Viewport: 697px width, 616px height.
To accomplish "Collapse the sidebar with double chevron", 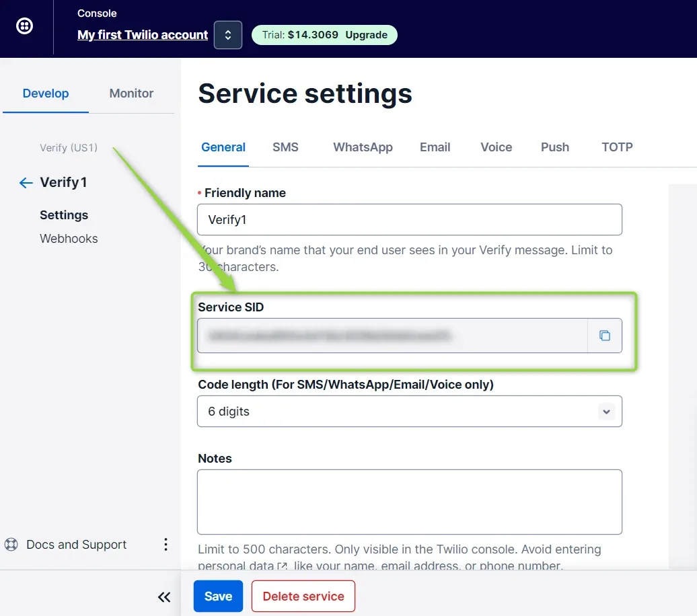I will [x=164, y=597].
